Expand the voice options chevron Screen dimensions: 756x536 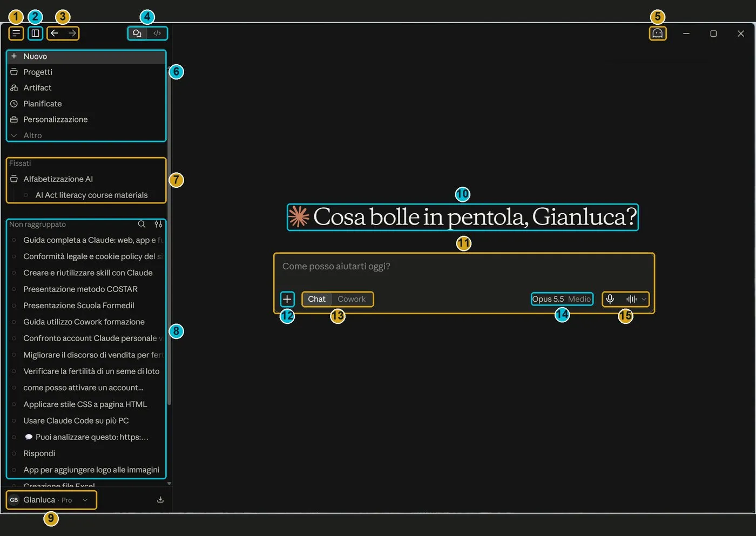[644, 299]
